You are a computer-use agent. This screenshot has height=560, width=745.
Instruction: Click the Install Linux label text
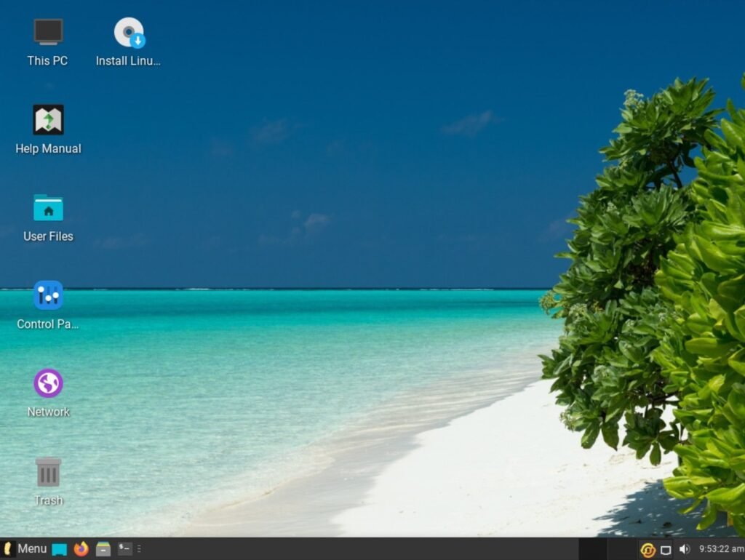tap(128, 61)
